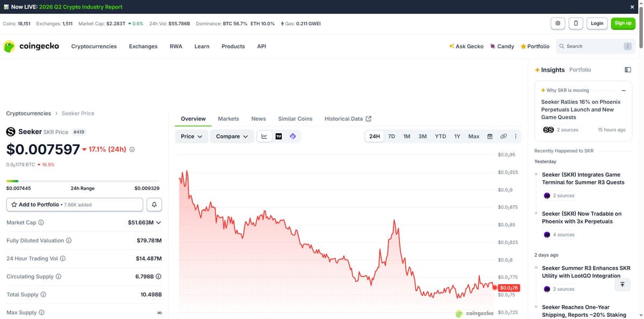Open Cryptocurrencies nav menu
Screen dimensions: 644x319
(94, 47)
